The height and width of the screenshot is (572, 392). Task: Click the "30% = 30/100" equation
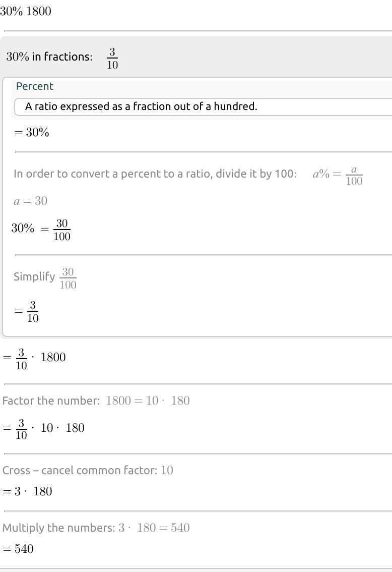41,230
